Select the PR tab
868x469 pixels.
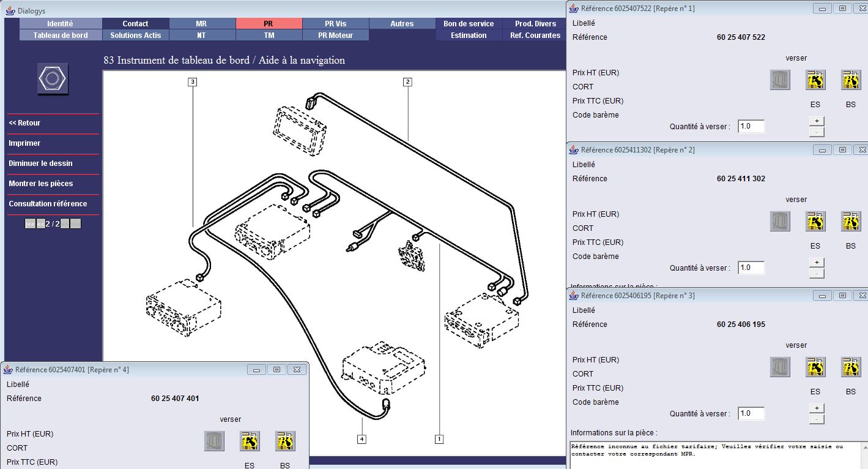point(269,23)
